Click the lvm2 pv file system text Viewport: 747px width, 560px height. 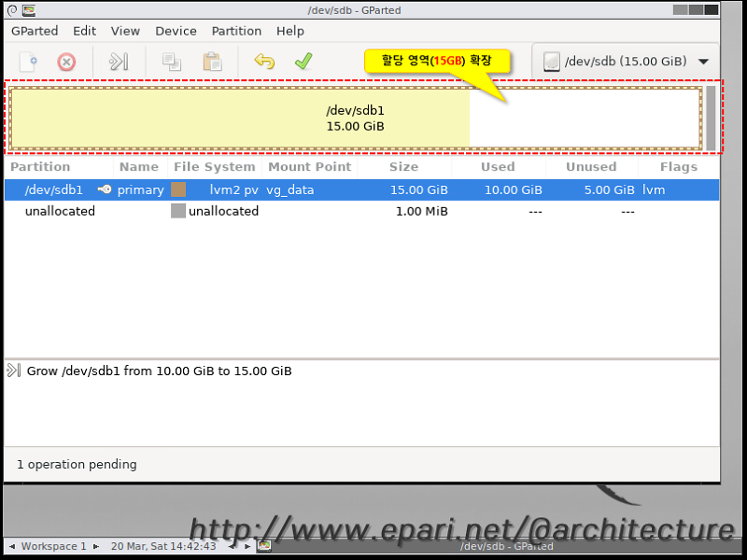pos(234,190)
